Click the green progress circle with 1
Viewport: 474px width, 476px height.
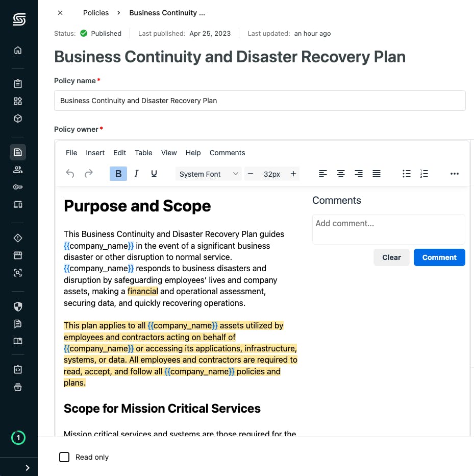[x=18, y=438]
